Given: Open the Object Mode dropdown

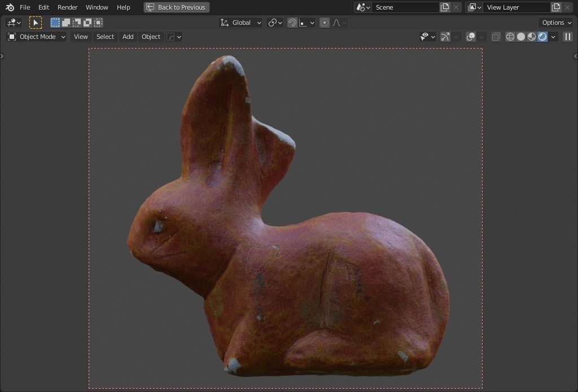Looking at the screenshot, I should pyautogui.click(x=37, y=37).
